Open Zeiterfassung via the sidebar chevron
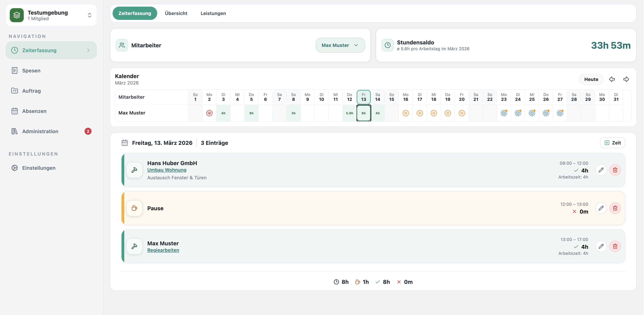Viewport: 644px width, 315px height. (88, 50)
